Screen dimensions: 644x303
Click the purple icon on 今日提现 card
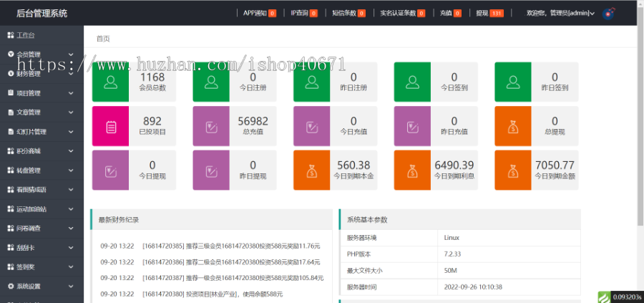click(x=110, y=171)
